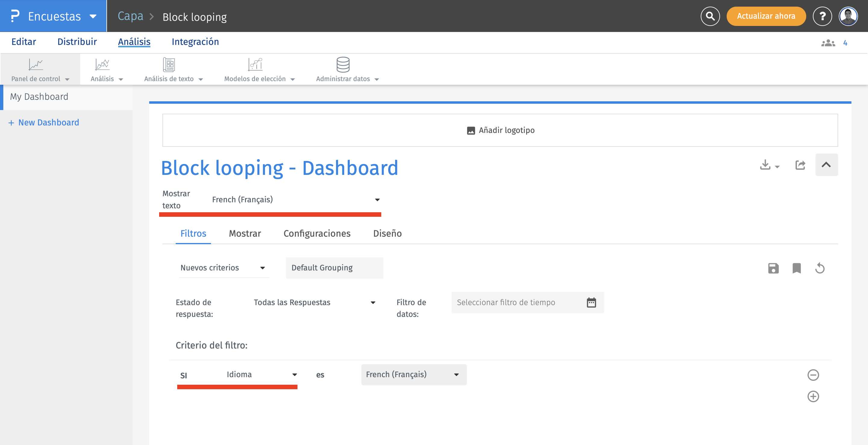Click the bookmark filter icon
The image size is (868, 445).
tap(797, 268)
